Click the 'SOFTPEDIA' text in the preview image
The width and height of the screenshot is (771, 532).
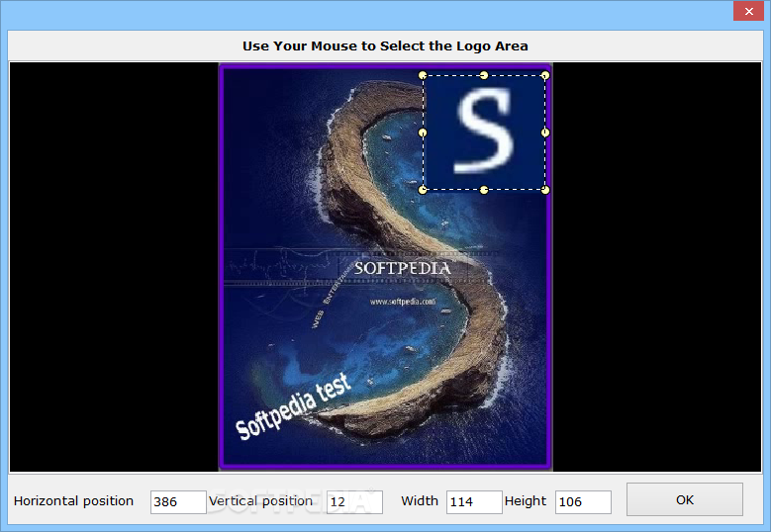coord(402,268)
